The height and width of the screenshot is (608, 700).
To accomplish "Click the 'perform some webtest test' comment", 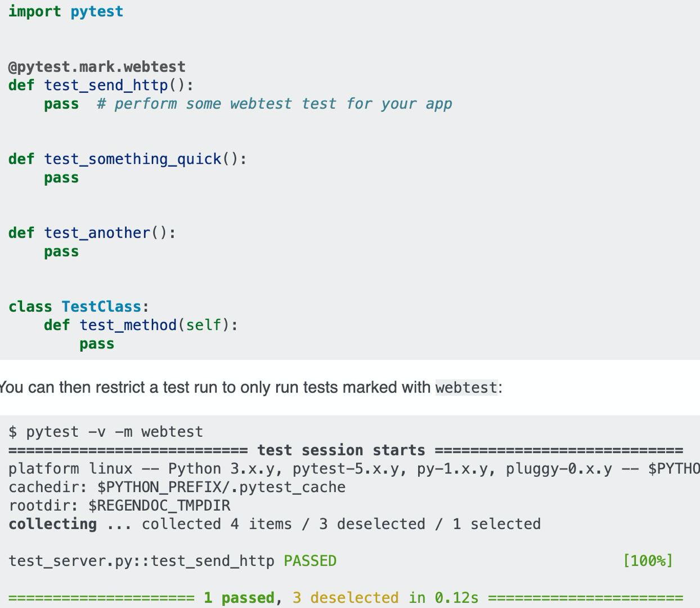I will pyautogui.click(x=274, y=104).
